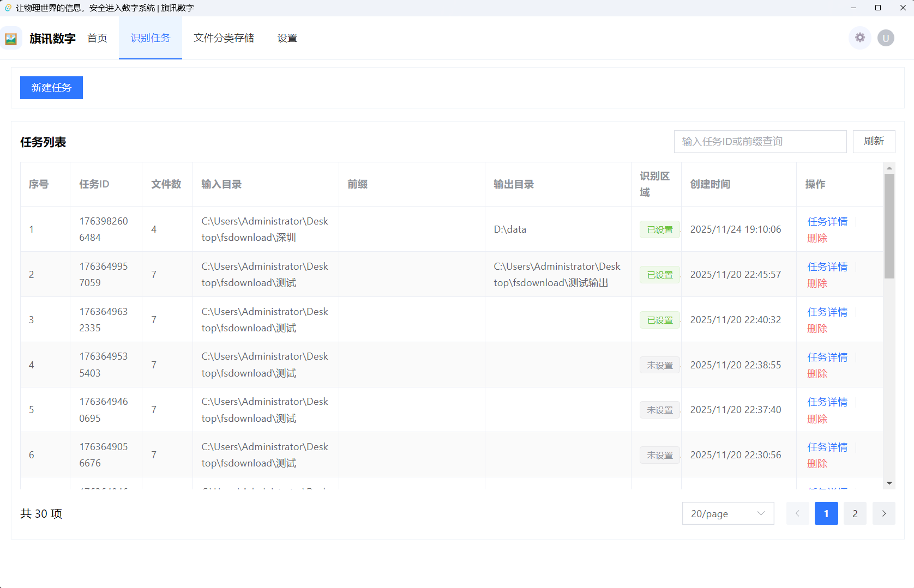
Task: Focus the task ID search input field
Action: [x=760, y=142]
